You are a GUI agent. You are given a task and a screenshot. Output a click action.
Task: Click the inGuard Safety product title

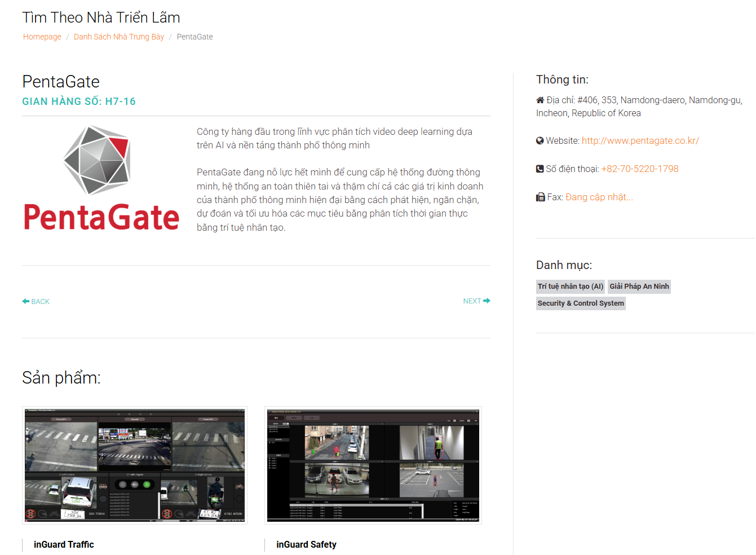point(306,544)
